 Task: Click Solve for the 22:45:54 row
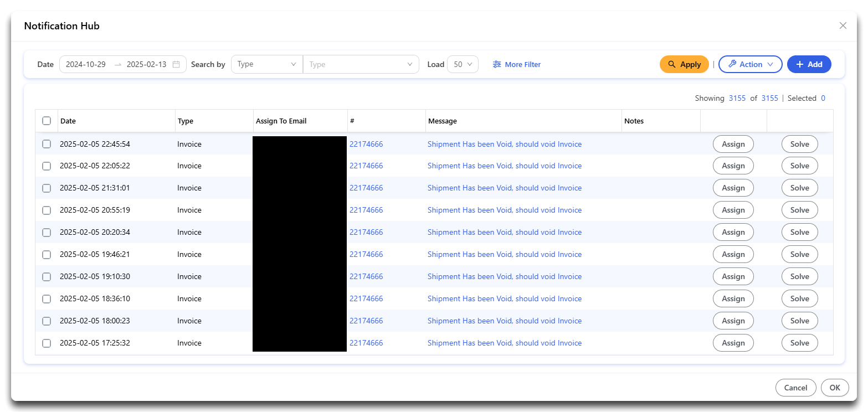click(800, 144)
